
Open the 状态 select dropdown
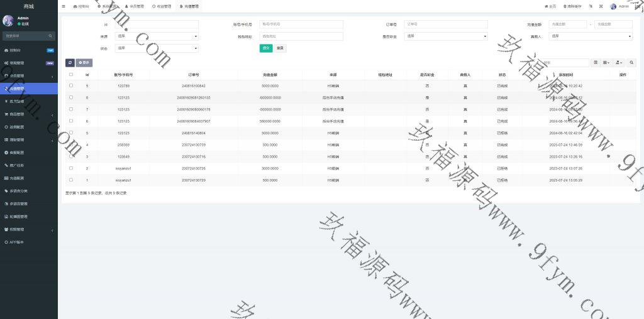coord(157,48)
